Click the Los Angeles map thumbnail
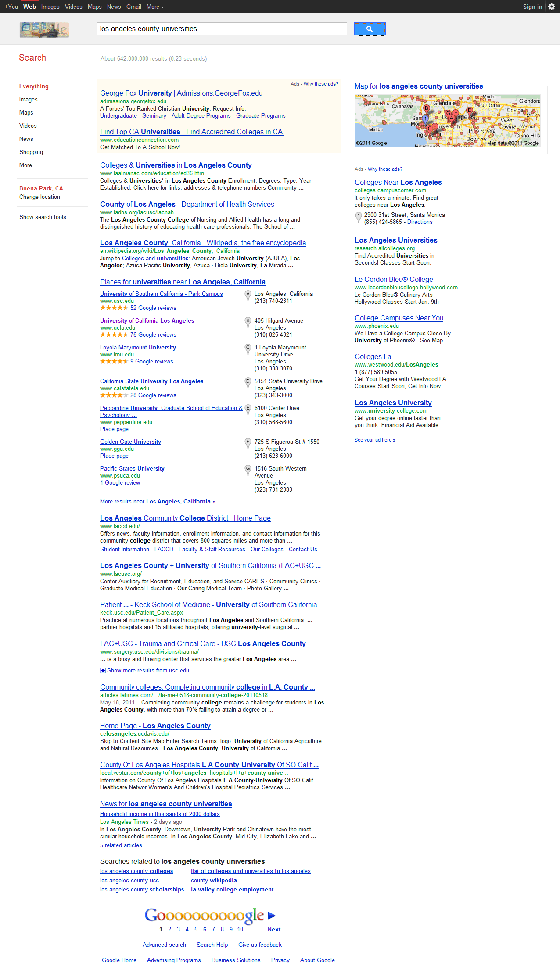Image resolution: width=560 pixels, height=974 pixels. coord(447,120)
